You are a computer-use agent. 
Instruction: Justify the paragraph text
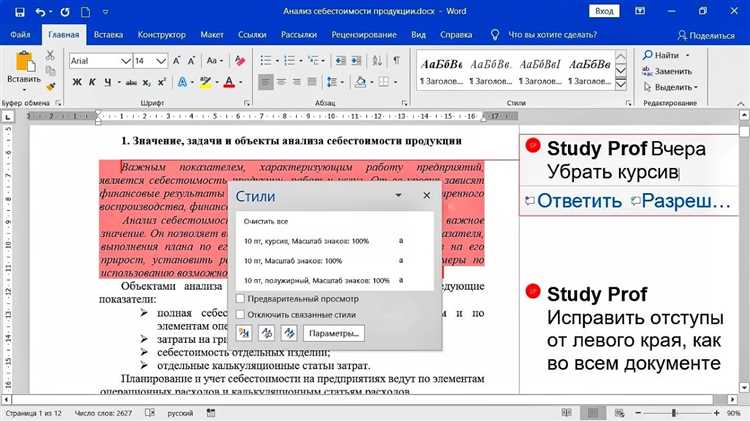point(312,82)
